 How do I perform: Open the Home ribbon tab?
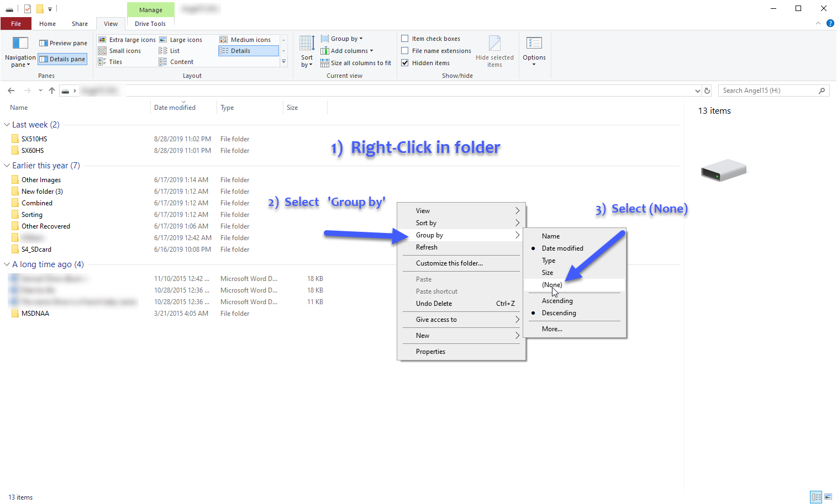click(48, 24)
